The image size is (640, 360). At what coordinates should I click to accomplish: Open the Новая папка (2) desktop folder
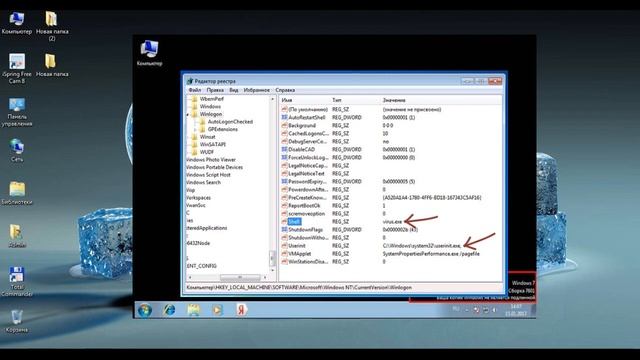51,26
